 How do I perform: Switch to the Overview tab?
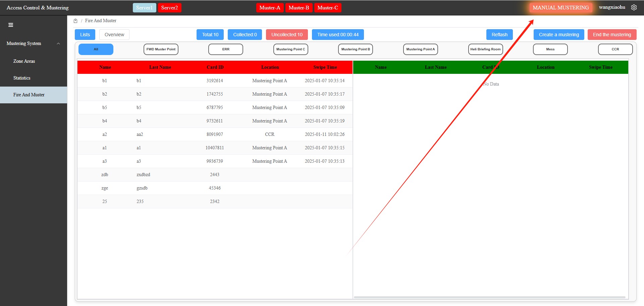tap(114, 35)
